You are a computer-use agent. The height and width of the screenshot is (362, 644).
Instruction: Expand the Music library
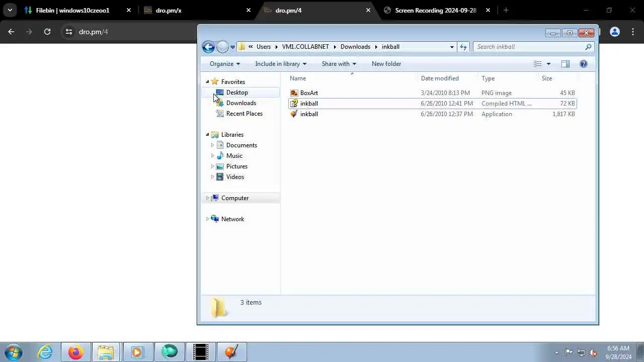pyautogui.click(x=212, y=156)
